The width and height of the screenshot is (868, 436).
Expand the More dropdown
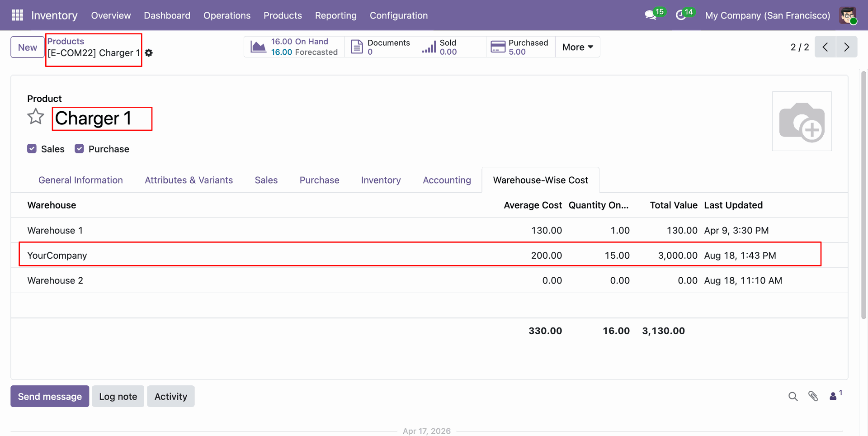click(578, 47)
